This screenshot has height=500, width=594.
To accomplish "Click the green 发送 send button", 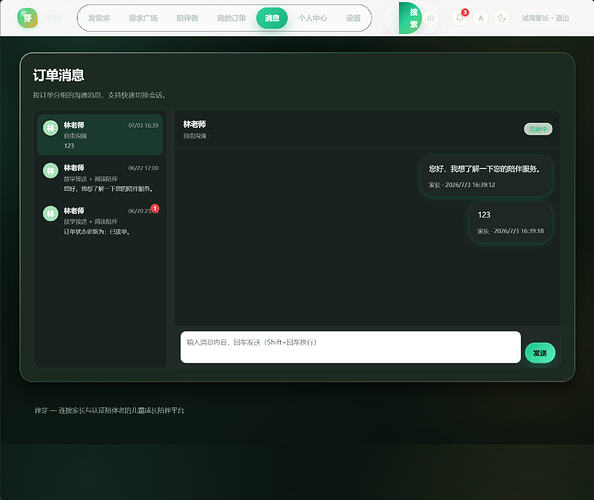I will (540, 353).
